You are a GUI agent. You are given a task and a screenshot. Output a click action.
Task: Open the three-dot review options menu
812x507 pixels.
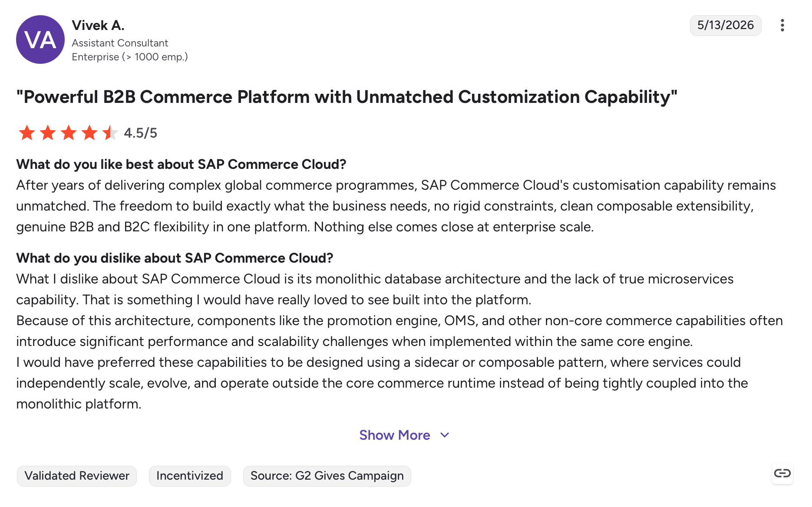[782, 25]
